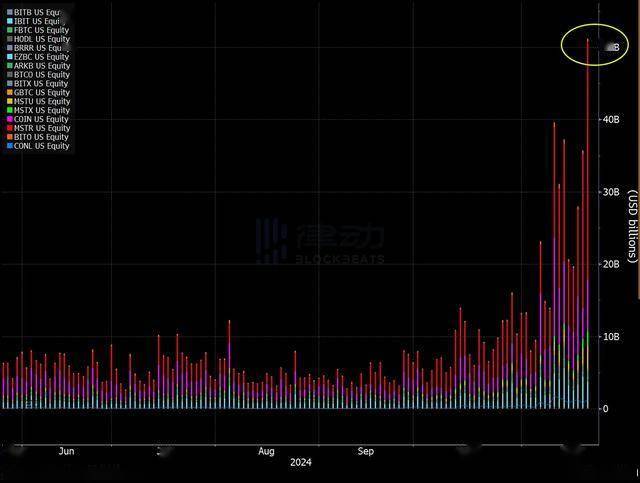Click the red MSTR US Equity swatch
The height and width of the screenshot is (483, 640).
[10, 128]
